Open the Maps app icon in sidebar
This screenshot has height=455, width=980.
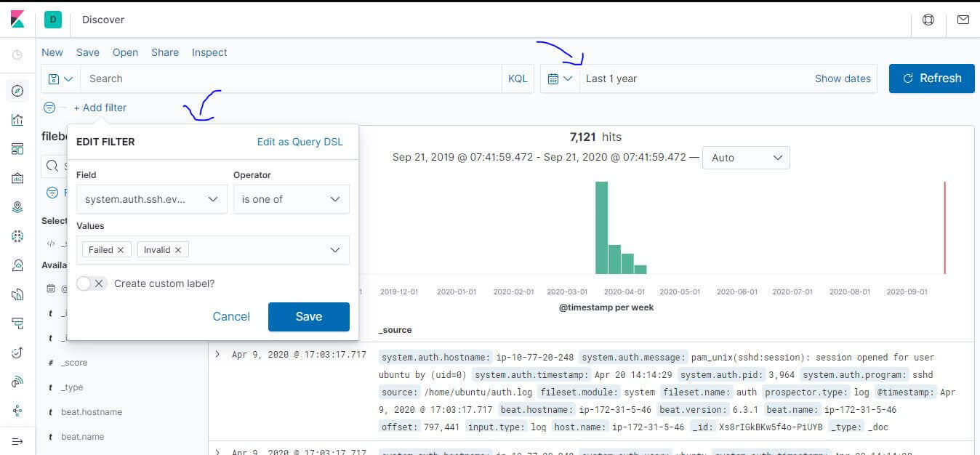[17, 206]
